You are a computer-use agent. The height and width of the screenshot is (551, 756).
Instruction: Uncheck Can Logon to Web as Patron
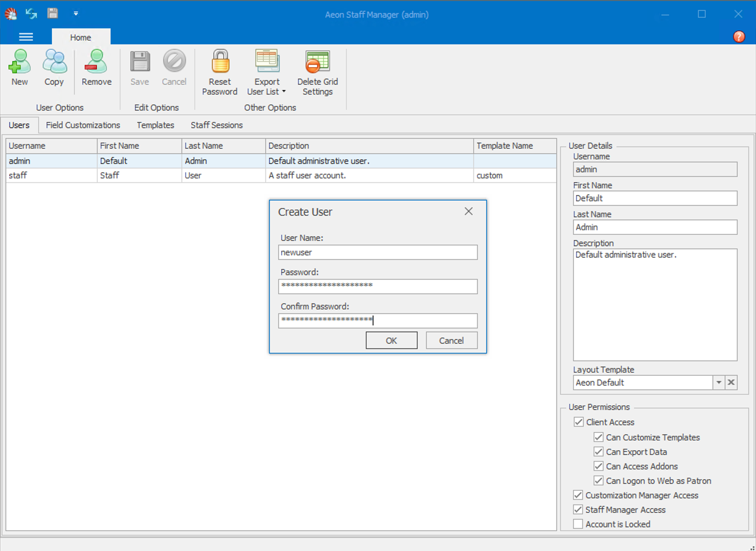(598, 481)
